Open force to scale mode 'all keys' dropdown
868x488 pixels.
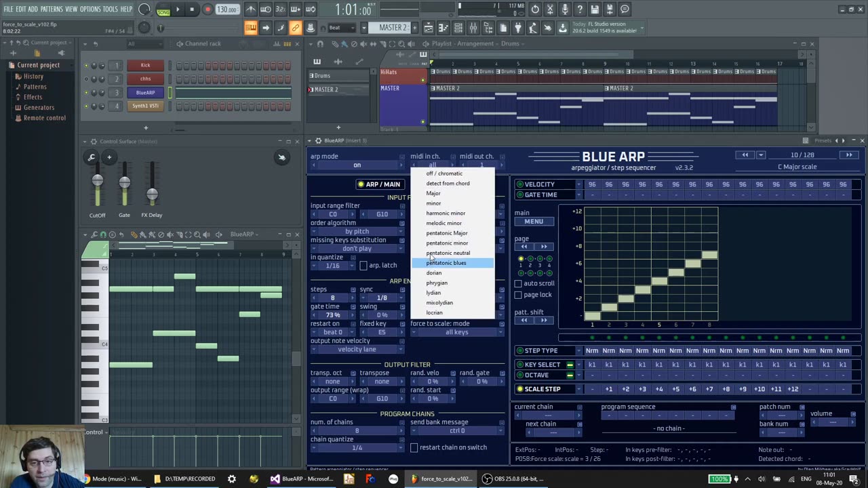pos(456,332)
